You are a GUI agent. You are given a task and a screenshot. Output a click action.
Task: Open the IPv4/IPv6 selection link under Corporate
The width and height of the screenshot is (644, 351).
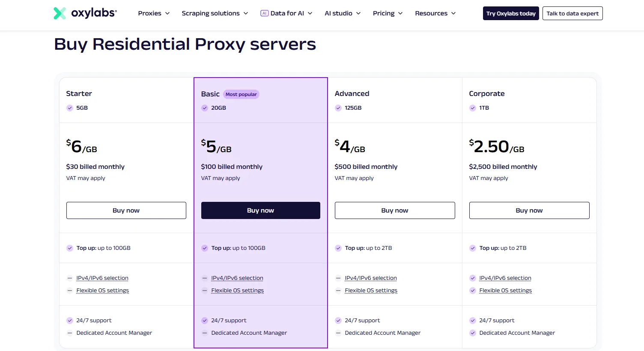pos(505,278)
